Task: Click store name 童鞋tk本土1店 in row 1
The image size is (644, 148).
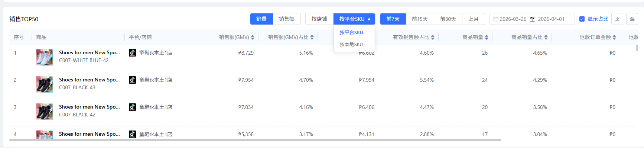Action: [156, 53]
